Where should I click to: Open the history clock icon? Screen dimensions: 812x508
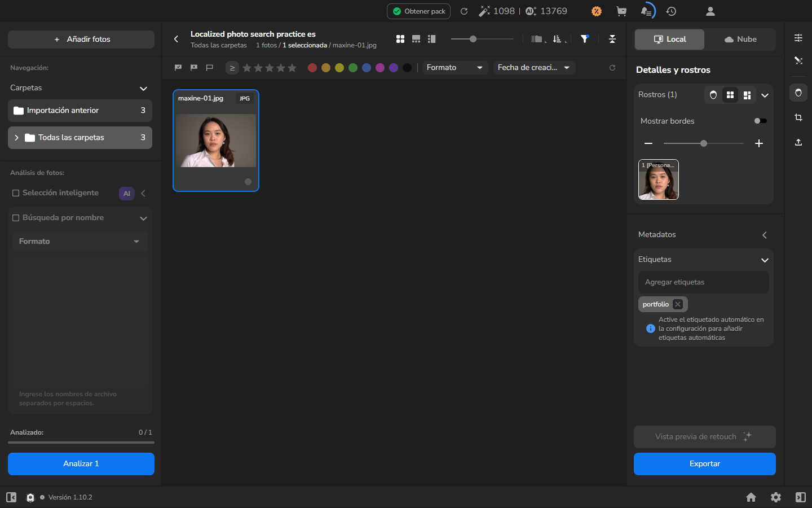pyautogui.click(x=671, y=11)
